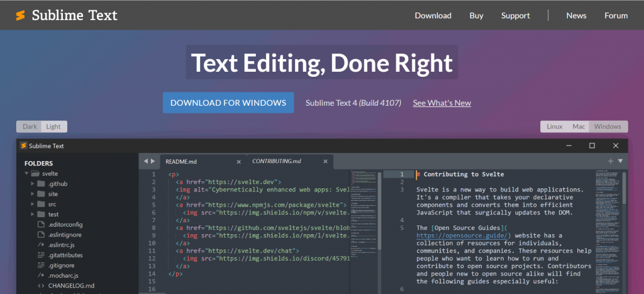Expand the src folder
This screenshot has height=294, width=644.
[33, 204]
